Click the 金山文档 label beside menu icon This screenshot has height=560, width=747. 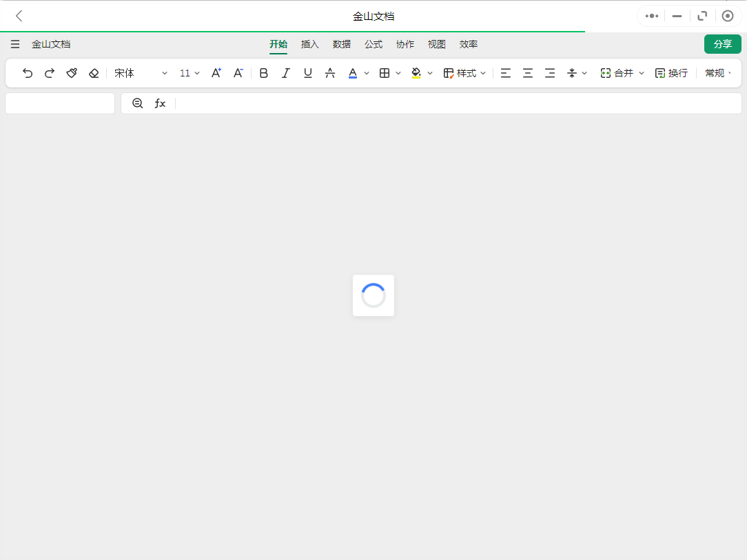tap(51, 44)
